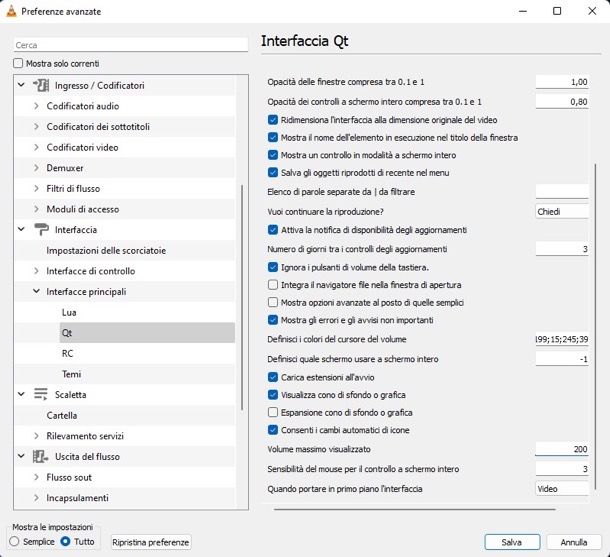This screenshot has height=557, width=610.
Task: Collapse Uscita del flusso tree node
Action: pos(21,456)
